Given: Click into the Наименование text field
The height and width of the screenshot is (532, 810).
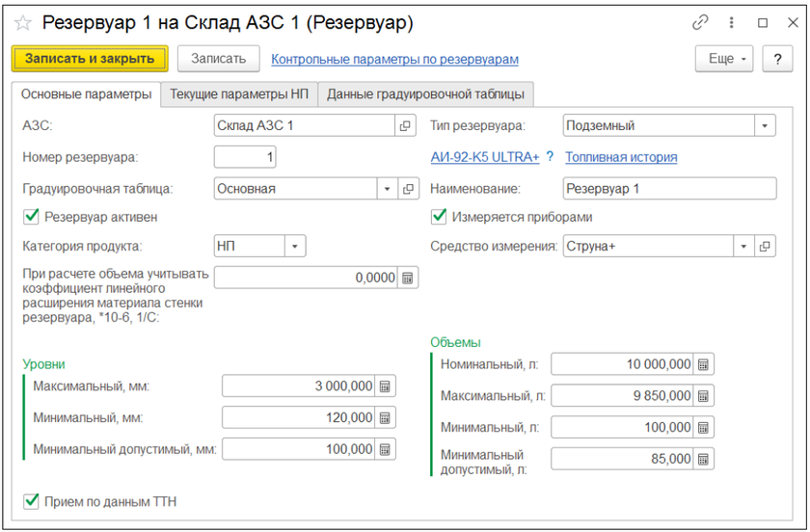Looking at the screenshot, I should point(668,189).
